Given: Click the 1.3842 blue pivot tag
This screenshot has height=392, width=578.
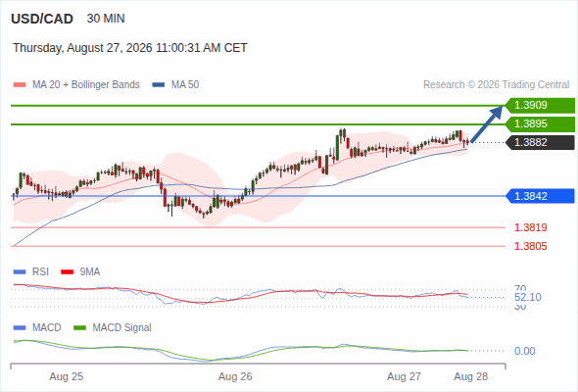Looking at the screenshot, I should pos(540,196).
